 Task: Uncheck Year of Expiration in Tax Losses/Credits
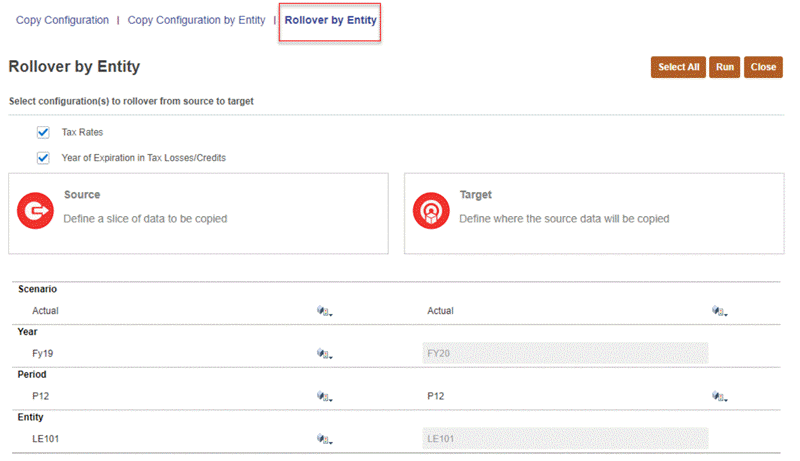[x=43, y=158]
